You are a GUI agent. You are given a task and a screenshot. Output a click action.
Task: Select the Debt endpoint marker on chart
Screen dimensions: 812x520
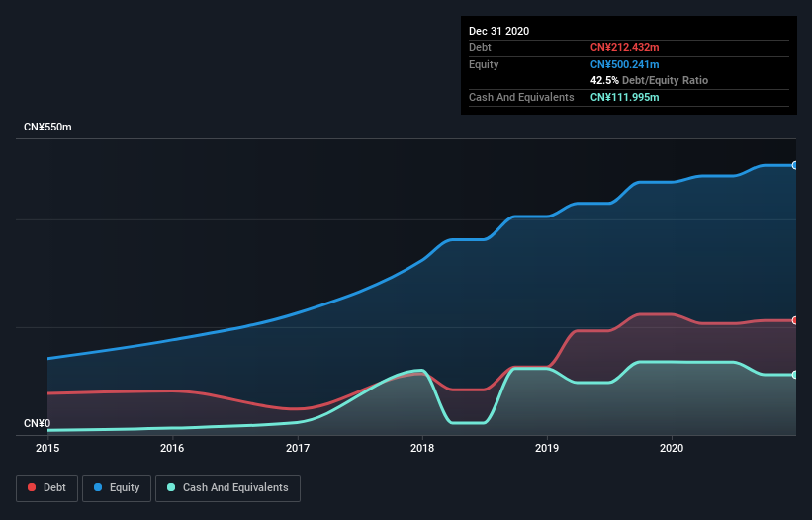(x=795, y=320)
